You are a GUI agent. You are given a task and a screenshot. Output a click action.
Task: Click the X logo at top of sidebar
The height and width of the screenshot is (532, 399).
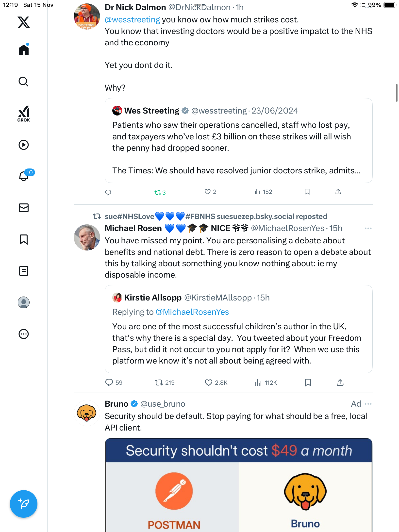24,22
